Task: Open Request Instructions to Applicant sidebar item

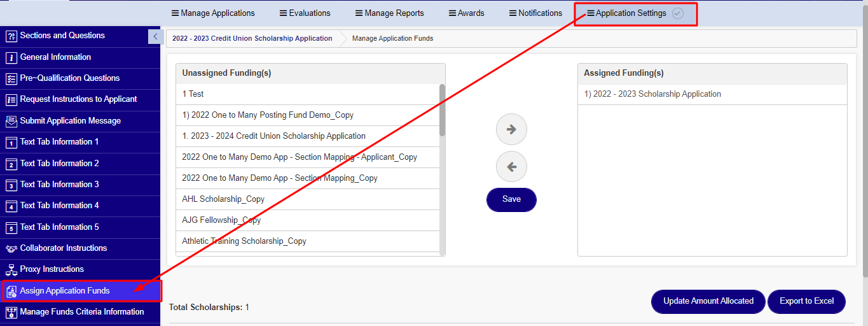Action: [80, 99]
